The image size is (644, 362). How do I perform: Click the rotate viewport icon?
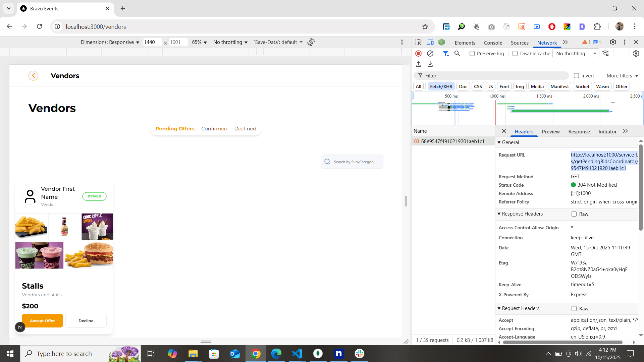(311, 42)
